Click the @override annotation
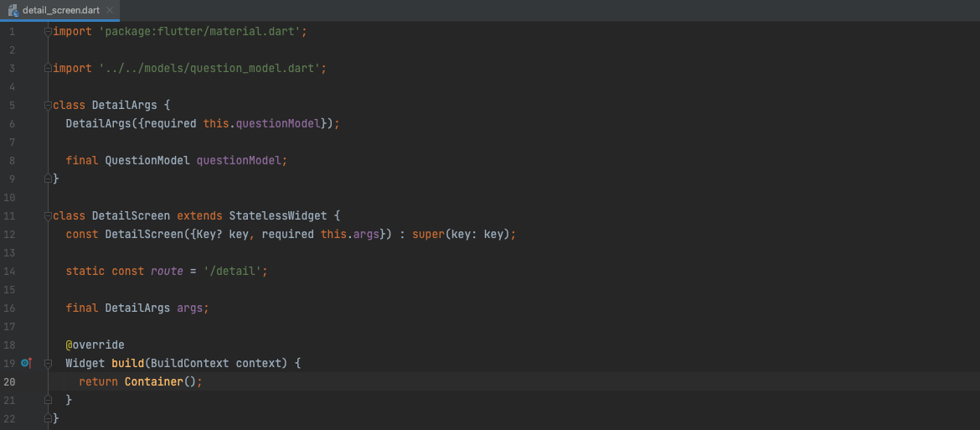The image size is (980, 430). (x=95, y=345)
